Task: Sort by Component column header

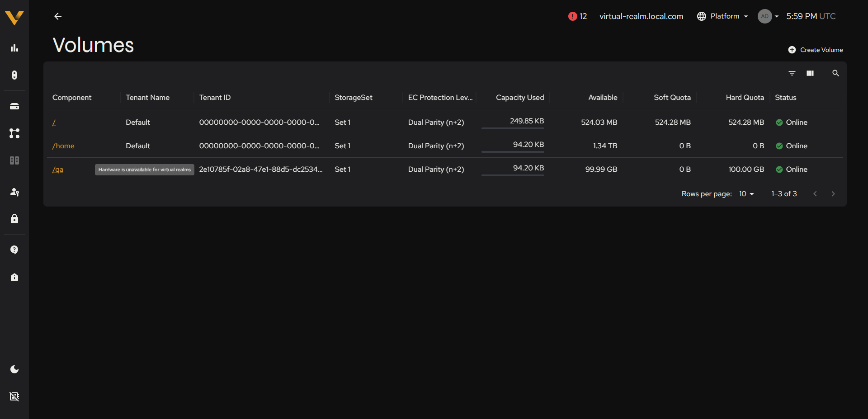Action: pyautogui.click(x=72, y=98)
